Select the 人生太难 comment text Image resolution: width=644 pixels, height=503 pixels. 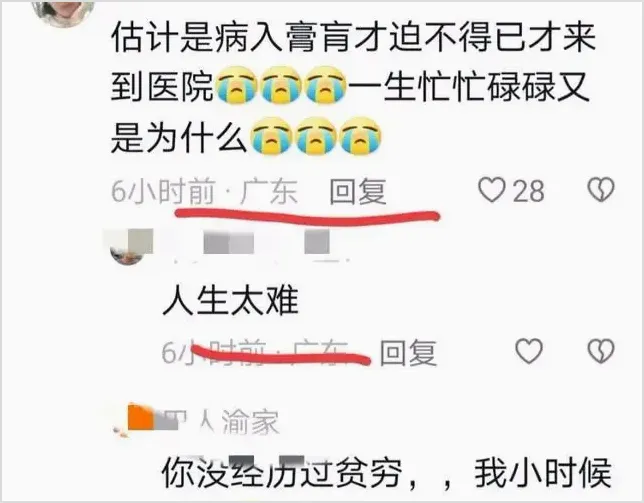(x=230, y=301)
